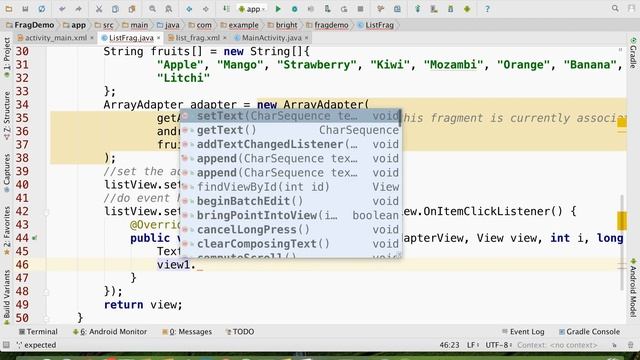Screen dimensions: 640x360
Task: Click the Replace icon in toolbar
Action: tap(169, 9)
